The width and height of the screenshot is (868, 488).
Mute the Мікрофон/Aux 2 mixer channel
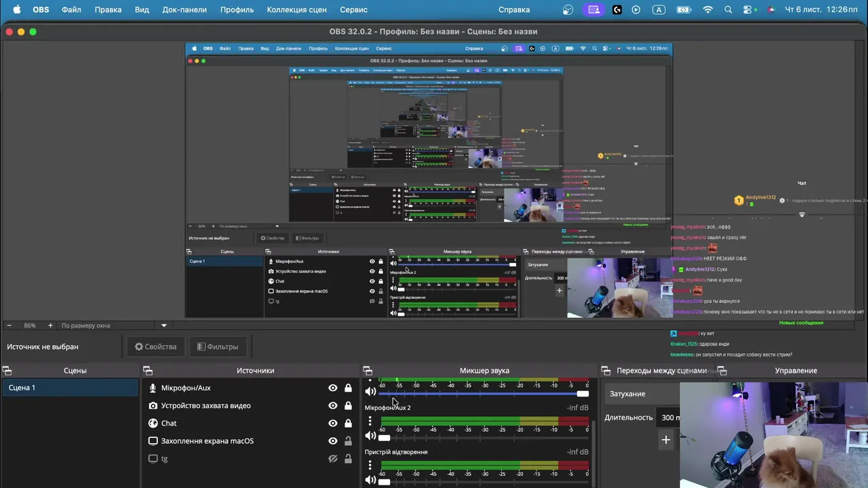(x=370, y=436)
